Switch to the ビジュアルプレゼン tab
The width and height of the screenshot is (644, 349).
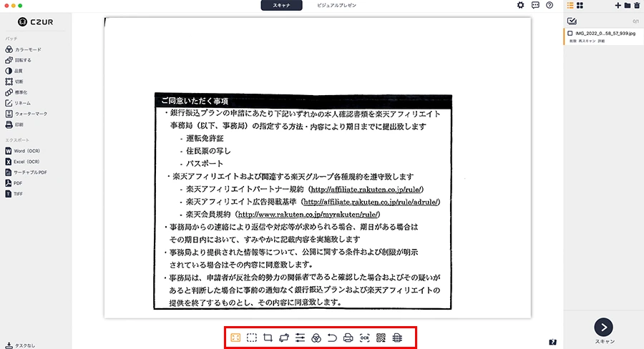[x=337, y=5]
